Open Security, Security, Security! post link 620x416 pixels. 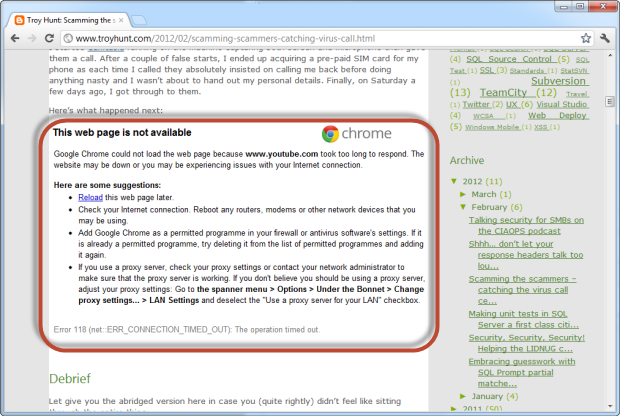527,343
